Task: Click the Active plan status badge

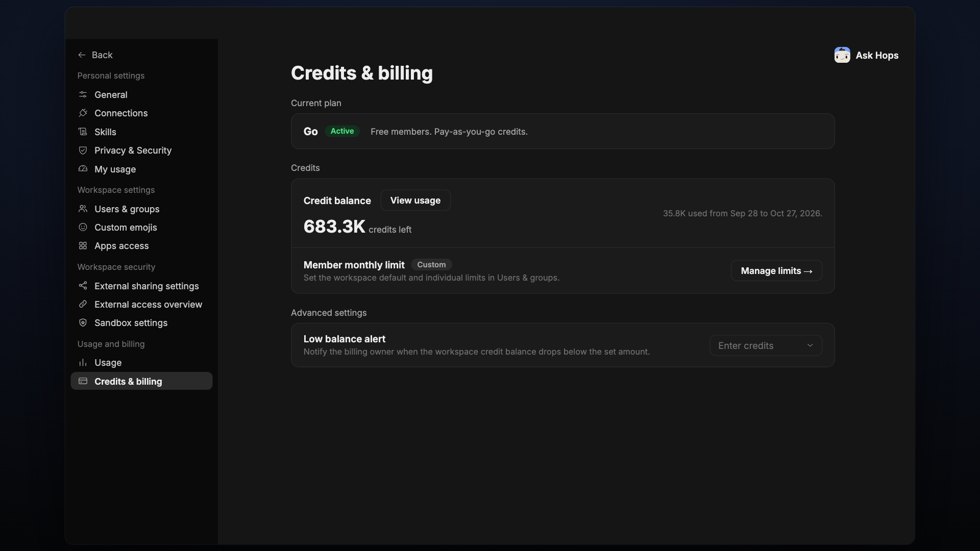Action: pos(342,131)
